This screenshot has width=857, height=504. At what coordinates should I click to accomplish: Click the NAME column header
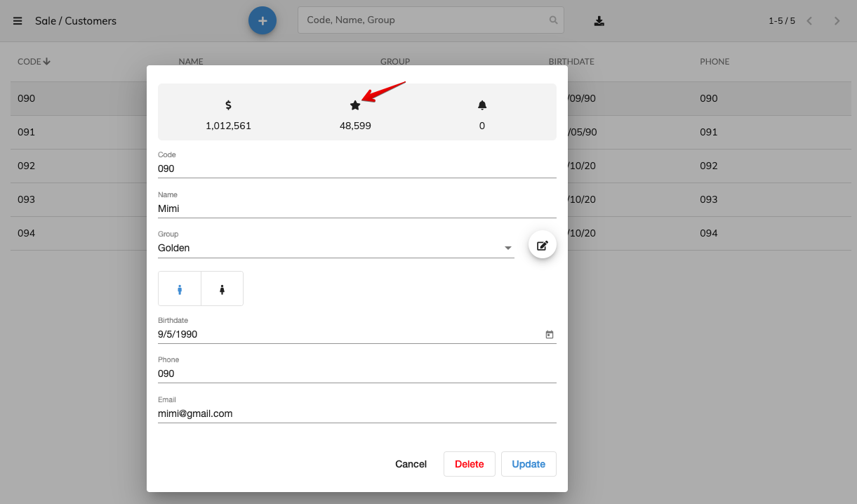pyautogui.click(x=191, y=62)
